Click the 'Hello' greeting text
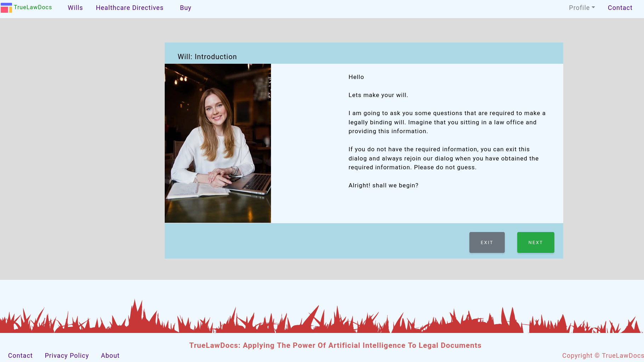This screenshot has height=362, width=644. click(356, 77)
